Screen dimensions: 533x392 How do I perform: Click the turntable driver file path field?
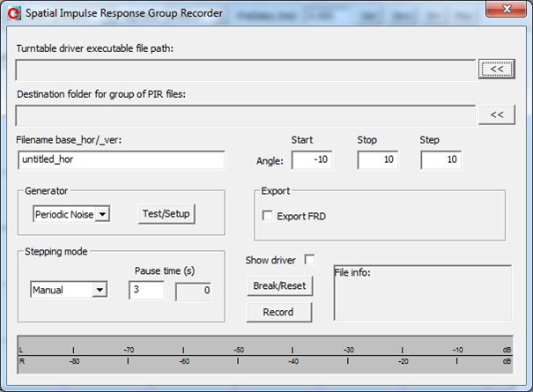[x=245, y=70]
